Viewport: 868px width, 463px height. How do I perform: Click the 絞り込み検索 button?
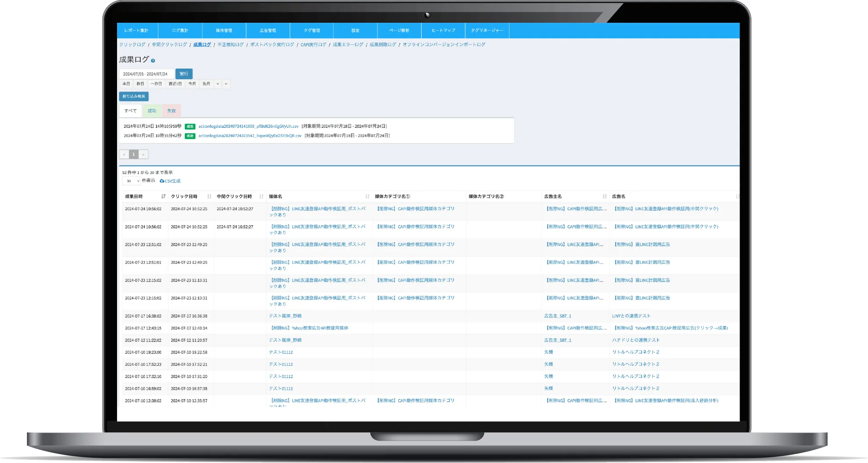[134, 96]
